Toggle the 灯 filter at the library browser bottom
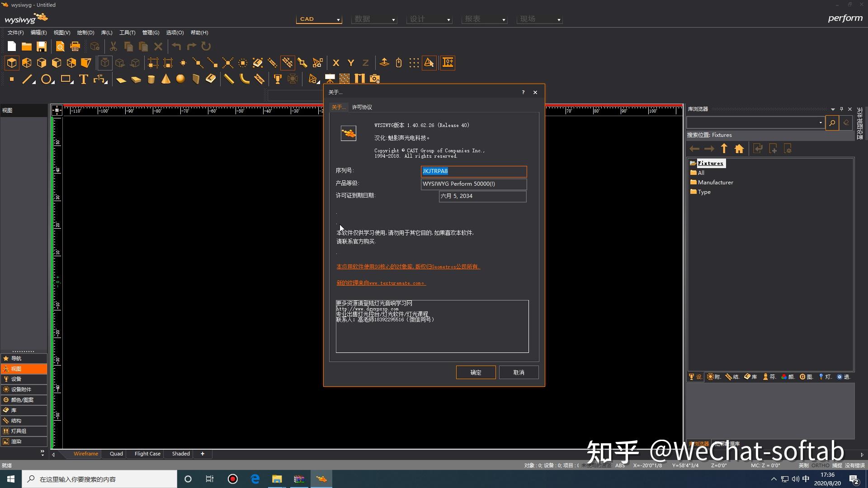868x488 pixels. click(x=825, y=376)
